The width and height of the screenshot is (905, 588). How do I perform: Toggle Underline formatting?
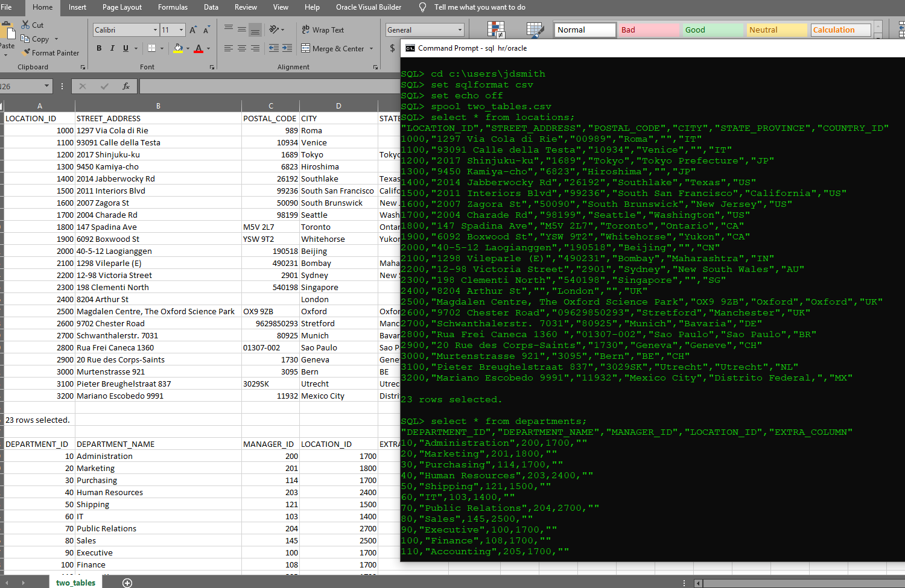[x=125, y=48]
